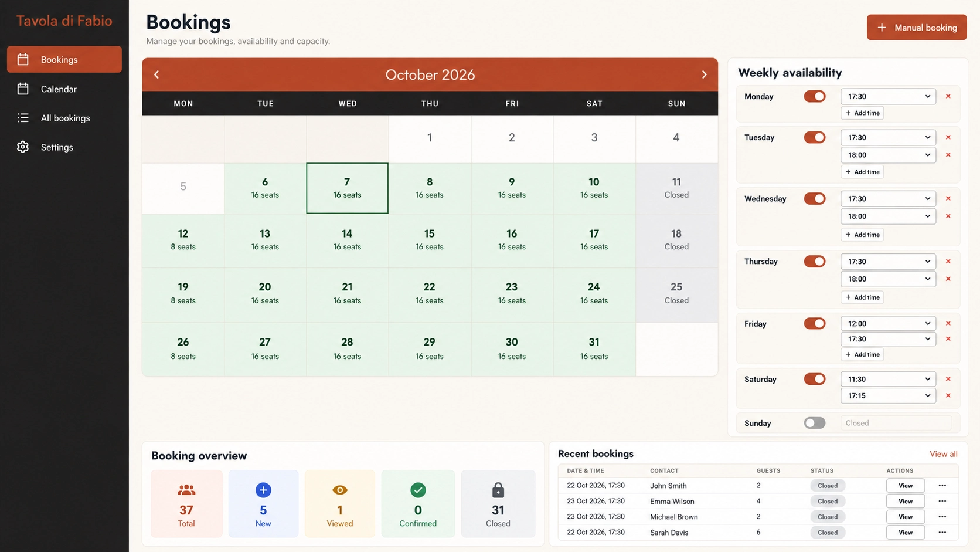Image resolution: width=980 pixels, height=552 pixels.
Task: Open more actions for Sarah Davis booking
Action: point(942,532)
